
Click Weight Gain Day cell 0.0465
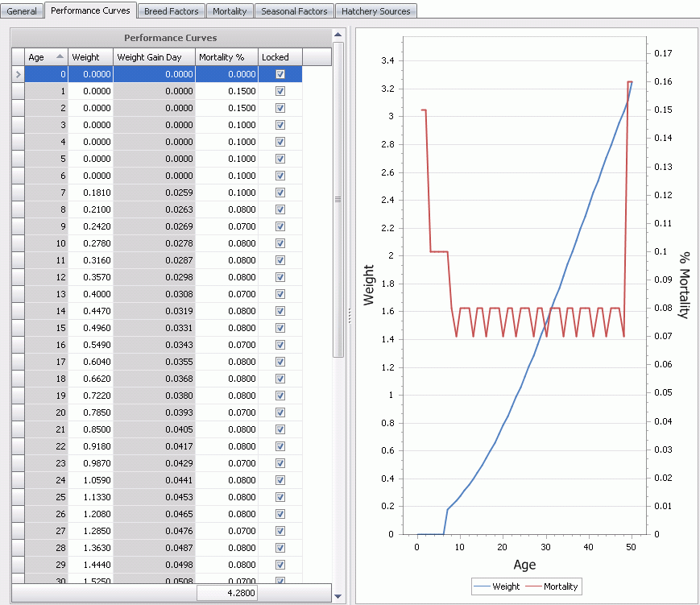pyautogui.click(x=154, y=514)
